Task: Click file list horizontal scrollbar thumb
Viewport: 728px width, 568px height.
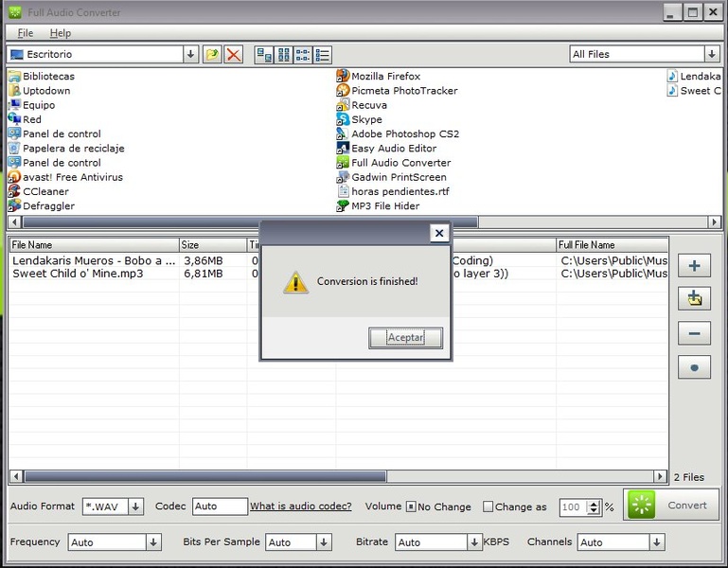Action: 205,476
